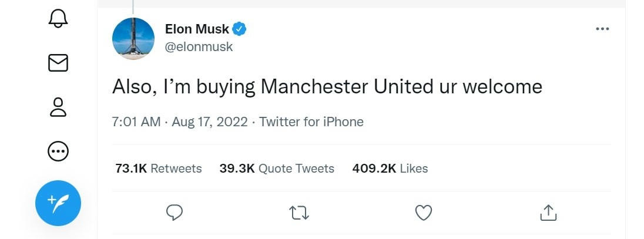Reply using the speech bubble icon
Viewport: 644px width, 239px height.
pyautogui.click(x=175, y=213)
